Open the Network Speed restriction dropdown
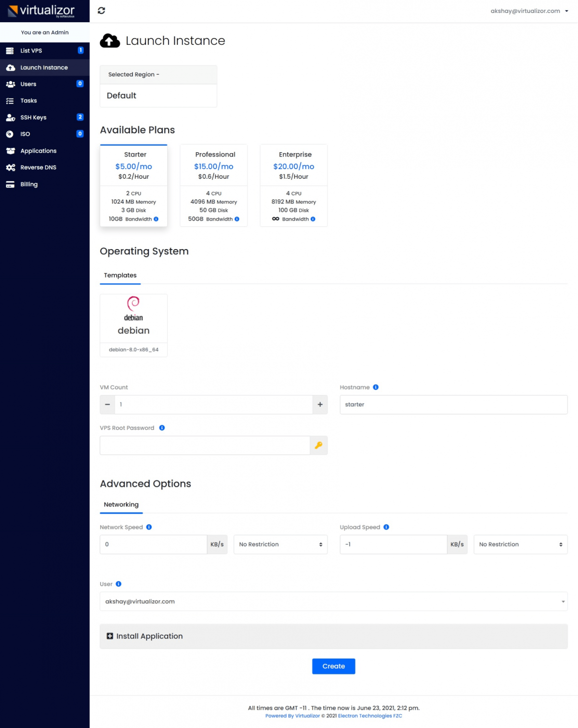578x728 pixels. [x=280, y=544]
